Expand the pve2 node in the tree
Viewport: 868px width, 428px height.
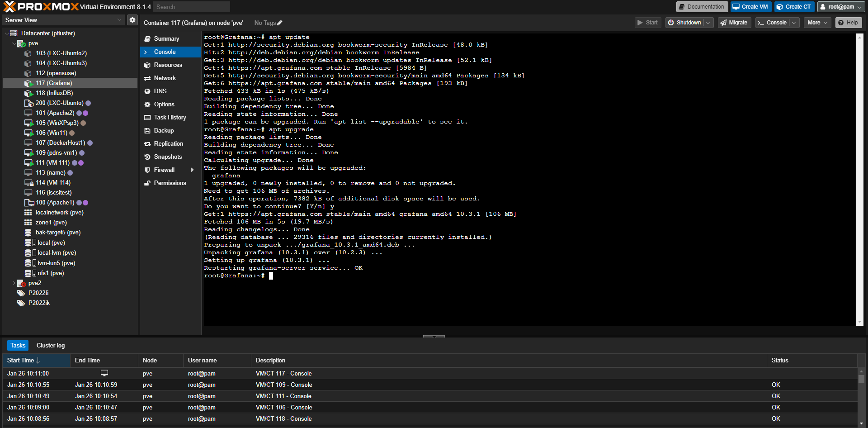[14, 283]
